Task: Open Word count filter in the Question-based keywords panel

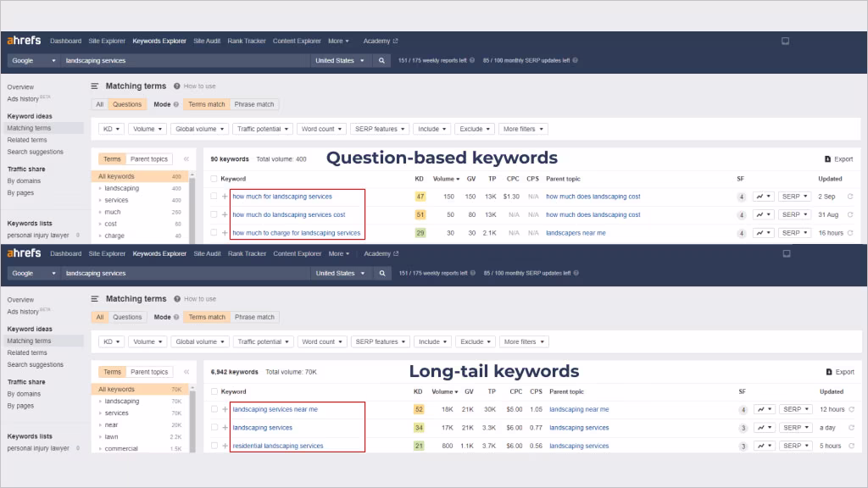Action: tap(321, 129)
